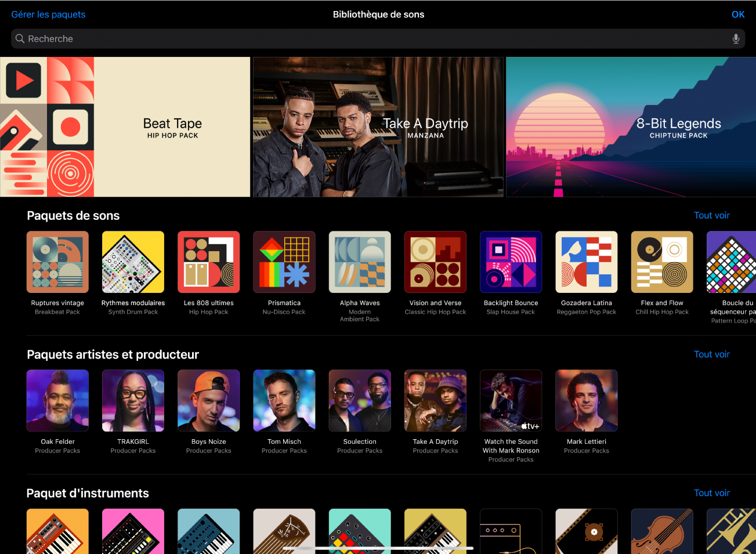Open the gold trombone brass instrument pack
756x554 pixels.
coord(731,531)
